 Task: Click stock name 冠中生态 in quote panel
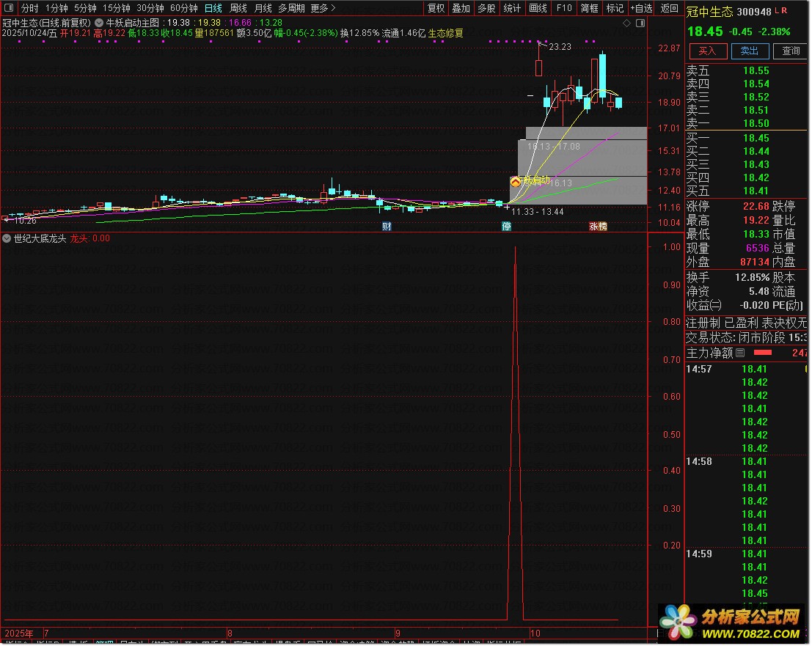(x=710, y=12)
